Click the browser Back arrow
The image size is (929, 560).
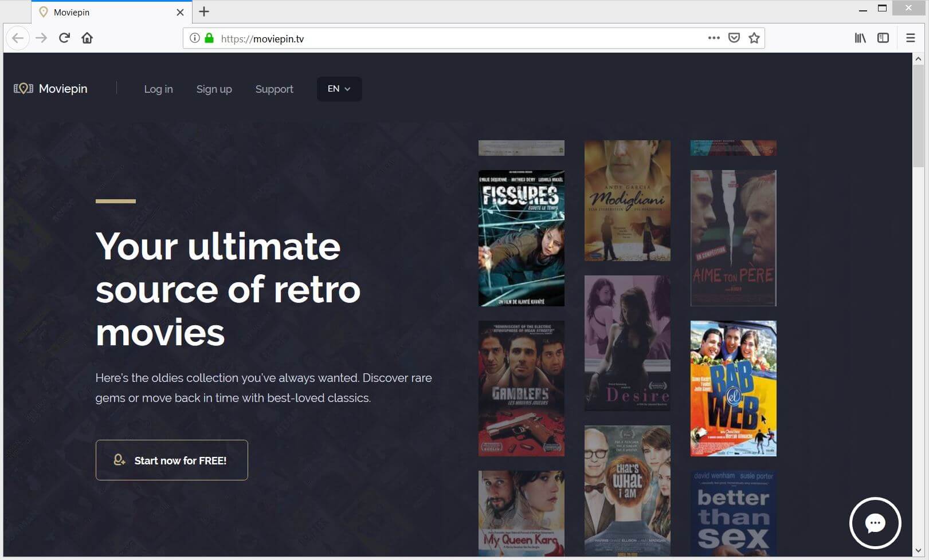pos(18,38)
